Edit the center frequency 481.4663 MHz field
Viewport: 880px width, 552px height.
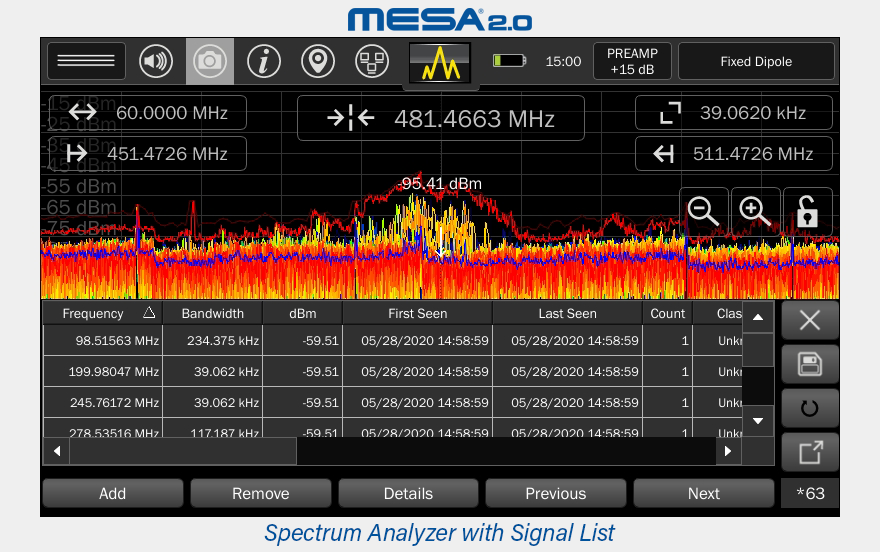440,119
